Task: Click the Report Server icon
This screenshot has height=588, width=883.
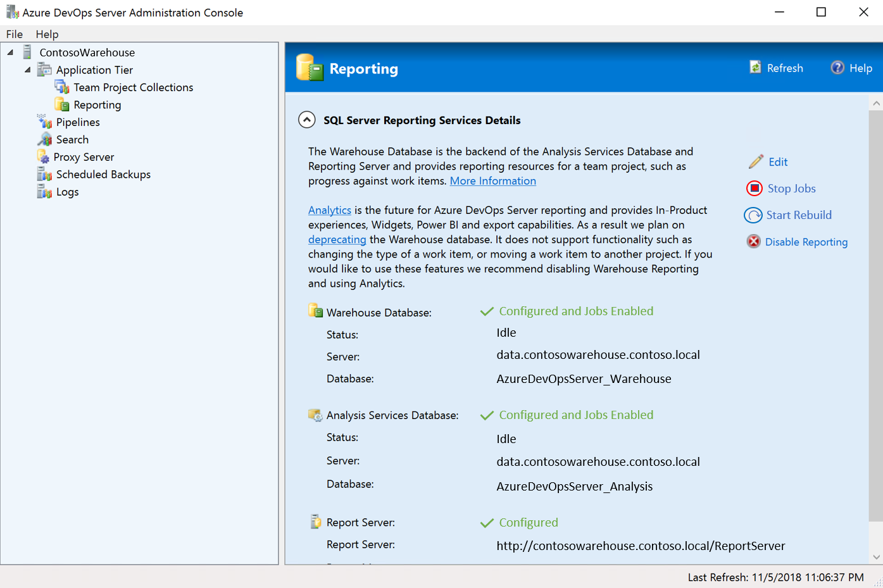Action: [315, 522]
